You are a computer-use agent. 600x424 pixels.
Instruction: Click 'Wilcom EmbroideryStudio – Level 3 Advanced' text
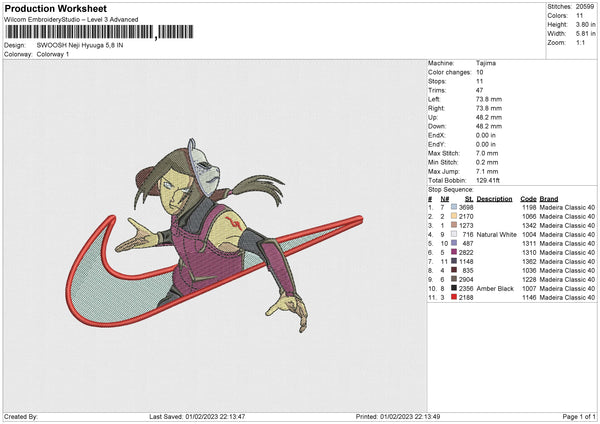click(71, 20)
